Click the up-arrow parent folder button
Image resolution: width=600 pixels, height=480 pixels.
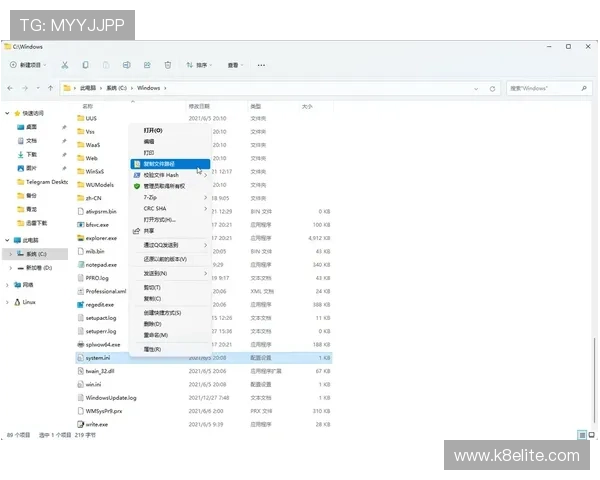coord(50,88)
